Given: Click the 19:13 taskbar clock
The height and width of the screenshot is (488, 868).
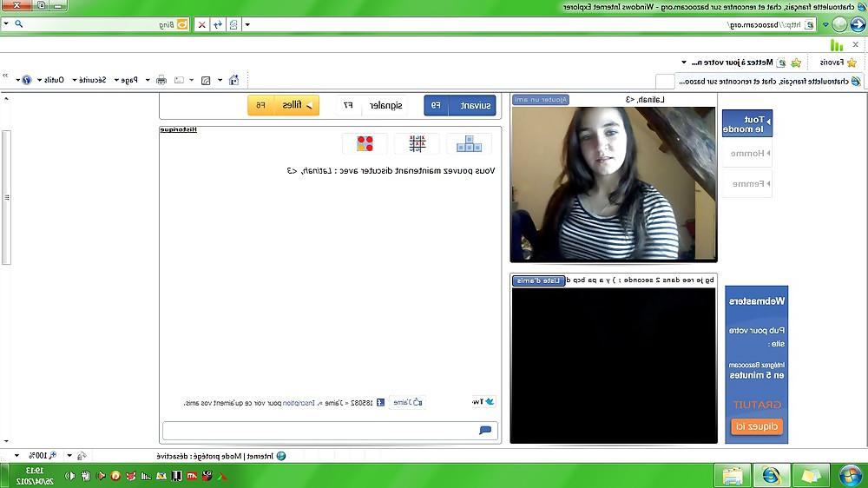Looking at the screenshot, I should (35, 476).
